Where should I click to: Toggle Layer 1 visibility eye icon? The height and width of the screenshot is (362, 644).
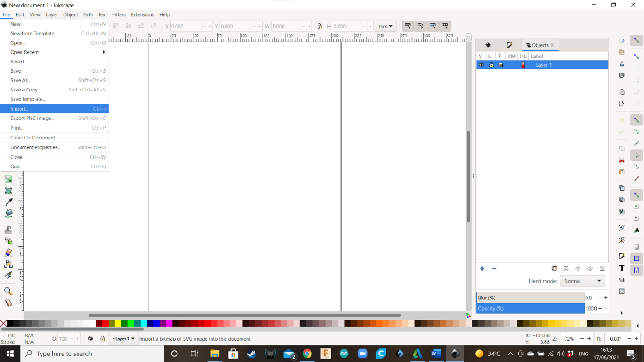[481, 65]
